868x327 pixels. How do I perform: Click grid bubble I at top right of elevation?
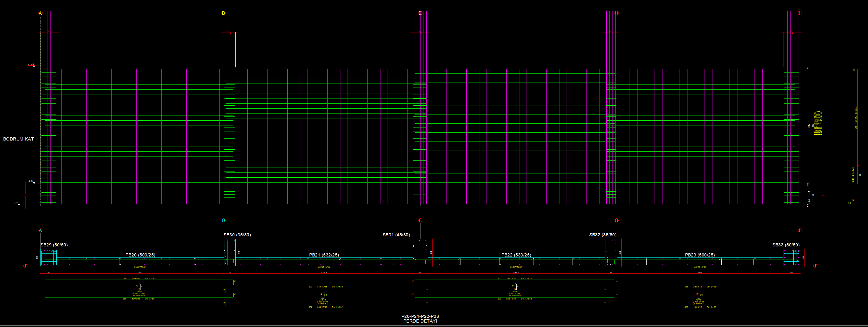[x=800, y=13]
